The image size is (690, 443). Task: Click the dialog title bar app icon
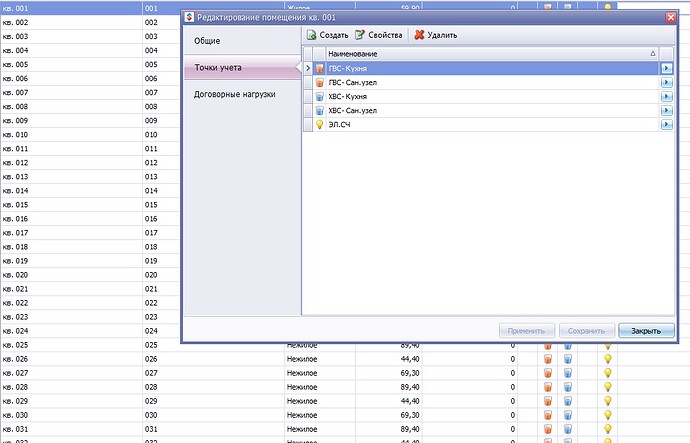pos(189,17)
